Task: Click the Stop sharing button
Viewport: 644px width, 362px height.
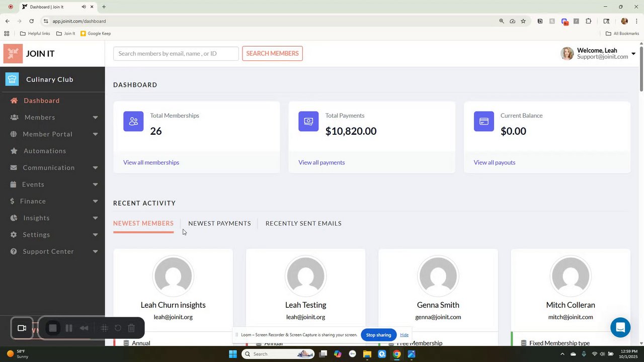Action: [x=378, y=335]
